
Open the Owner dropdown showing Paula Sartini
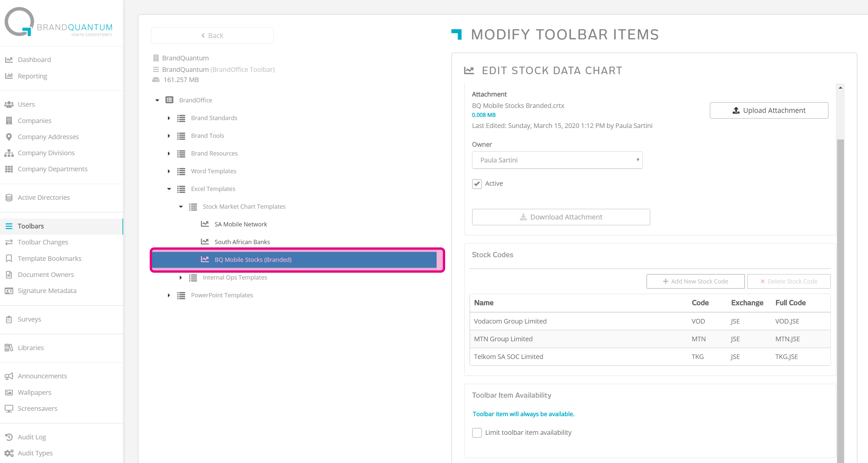pos(557,160)
